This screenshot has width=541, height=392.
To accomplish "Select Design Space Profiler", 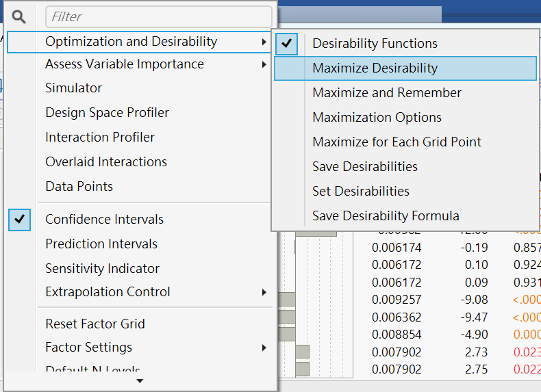I will pyautogui.click(x=107, y=113).
